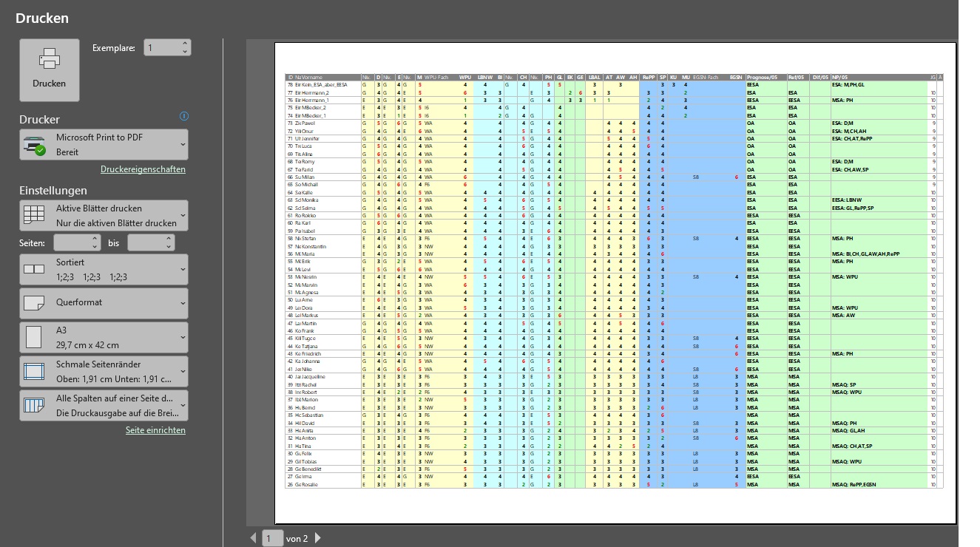Image resolution: width=980 pixels, height=547 pixels.
Task: Click the 'Eir Herrmann_2' name cell
Action: tap(314, 92)
